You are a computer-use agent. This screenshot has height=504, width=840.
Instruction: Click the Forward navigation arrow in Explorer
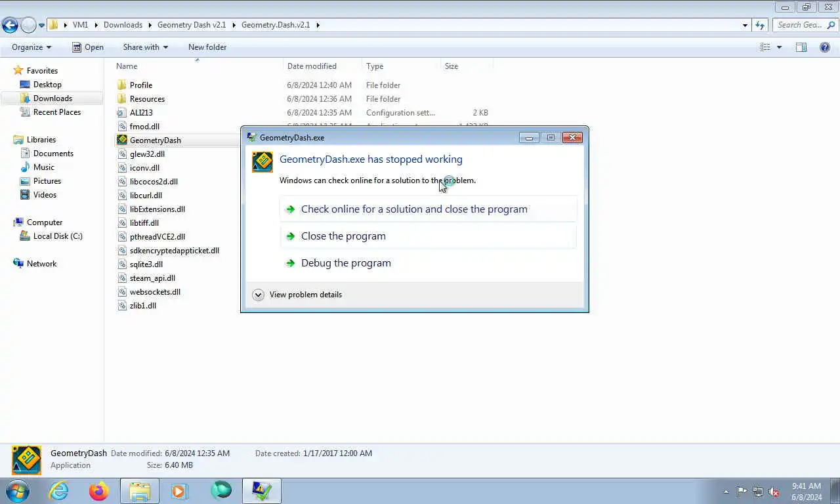(x=28, y=25)
